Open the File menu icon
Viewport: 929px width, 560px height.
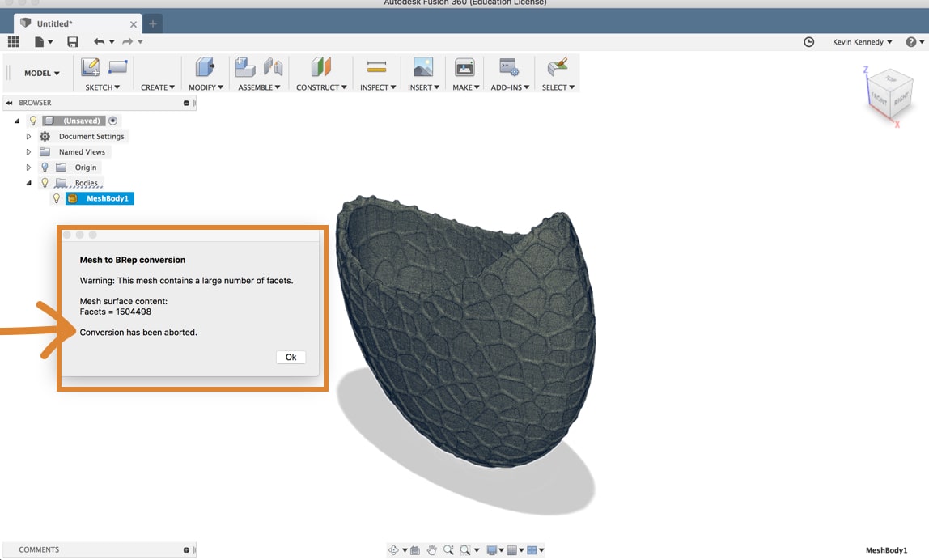39,41
